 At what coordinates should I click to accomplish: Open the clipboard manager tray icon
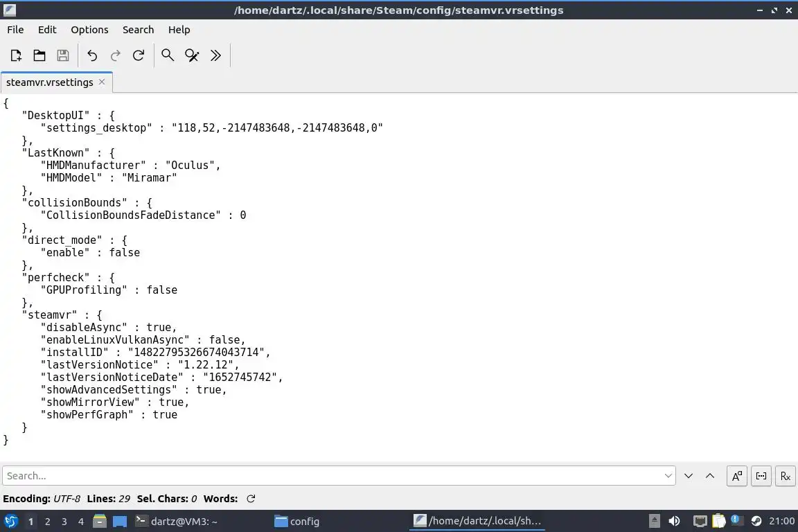718,522
